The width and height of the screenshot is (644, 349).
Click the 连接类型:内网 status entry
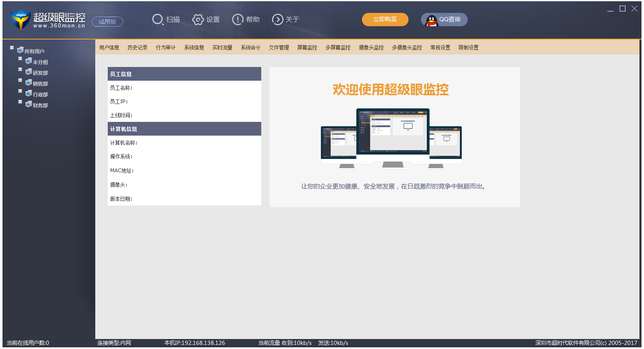tap(114, 343)
